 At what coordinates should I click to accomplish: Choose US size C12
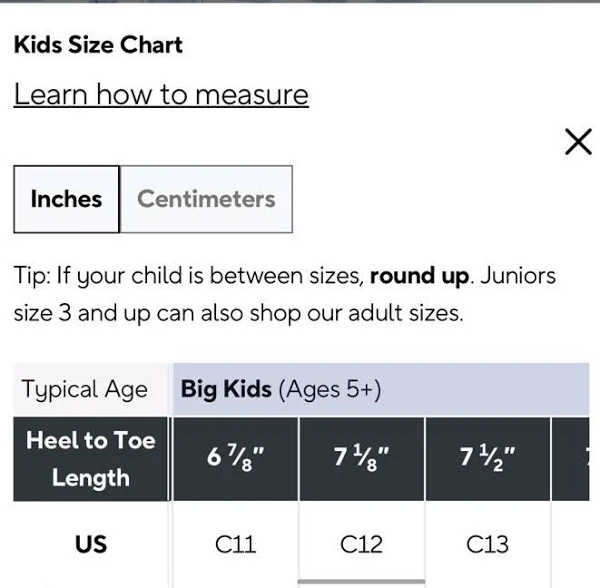pos(361,545)
